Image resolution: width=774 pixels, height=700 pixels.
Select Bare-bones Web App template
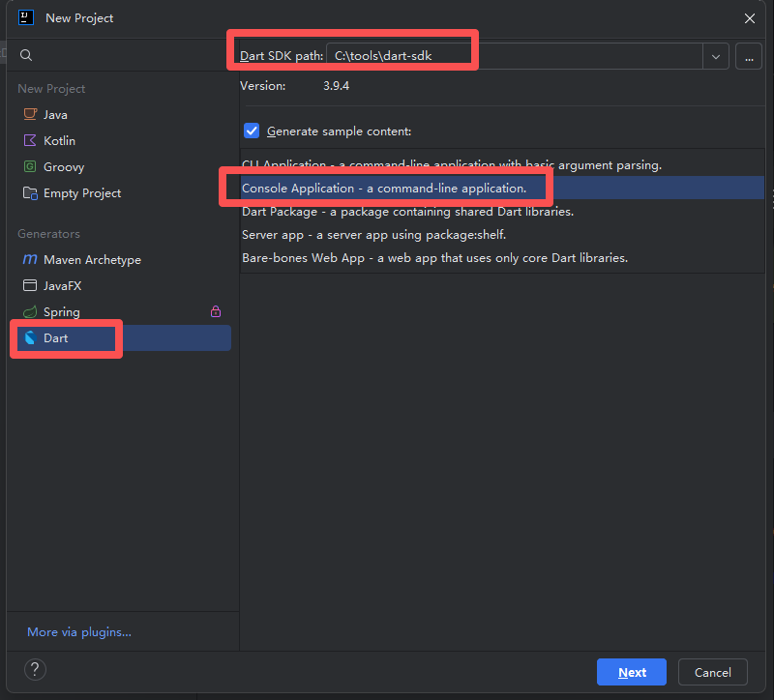pos(502,257)
